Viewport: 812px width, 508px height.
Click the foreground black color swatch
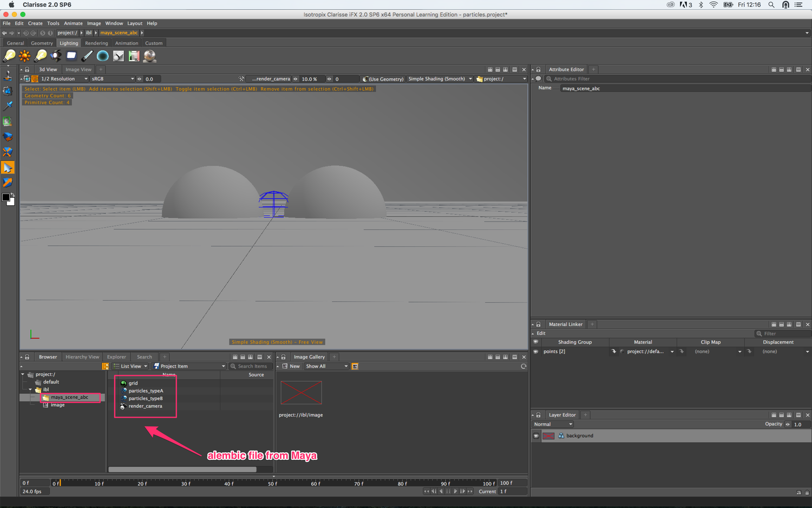tap(6, 198)
